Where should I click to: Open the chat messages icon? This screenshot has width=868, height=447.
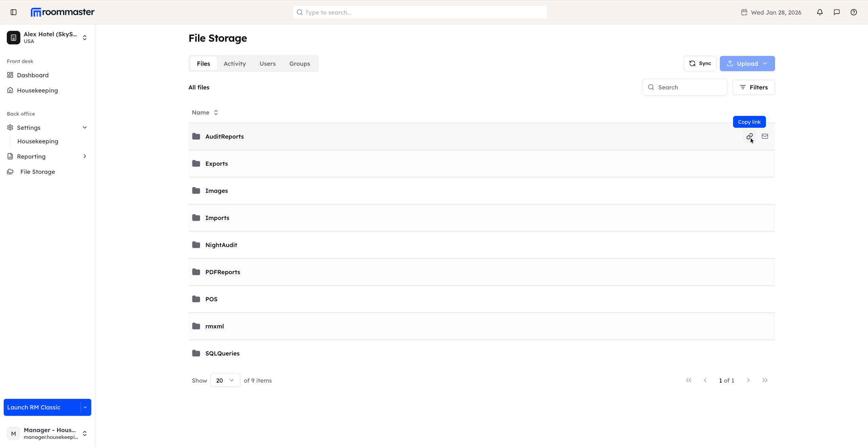click(836, 12)
